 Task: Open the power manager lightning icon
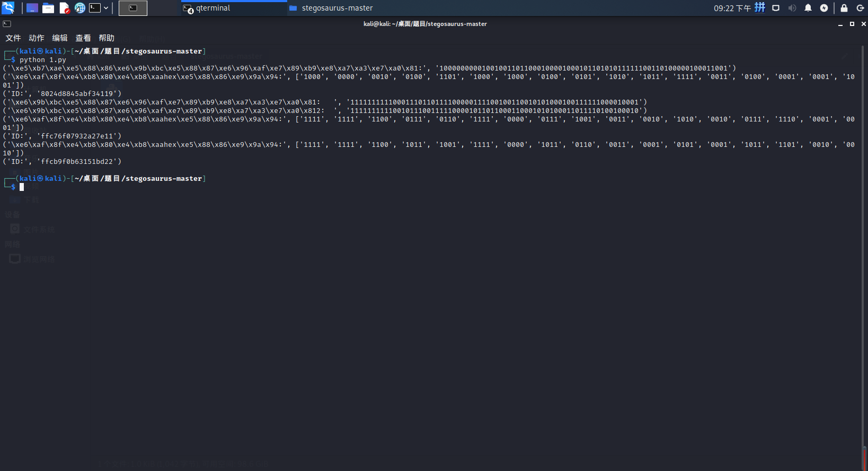tap(824, 8)
